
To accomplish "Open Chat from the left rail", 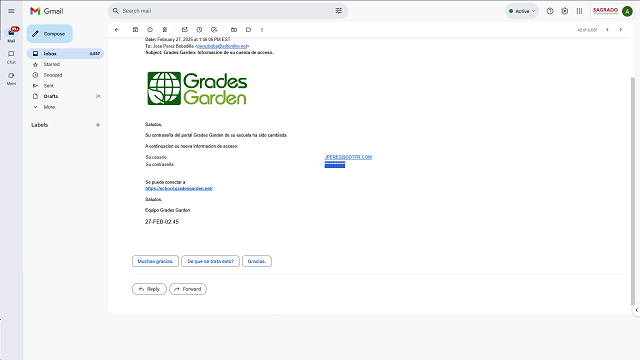I will point(11,57).
